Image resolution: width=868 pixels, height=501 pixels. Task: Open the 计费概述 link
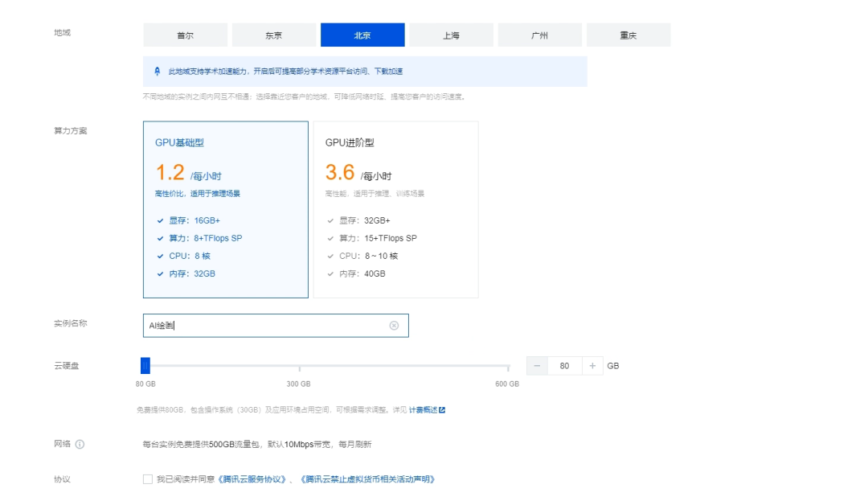coord(423,410)
